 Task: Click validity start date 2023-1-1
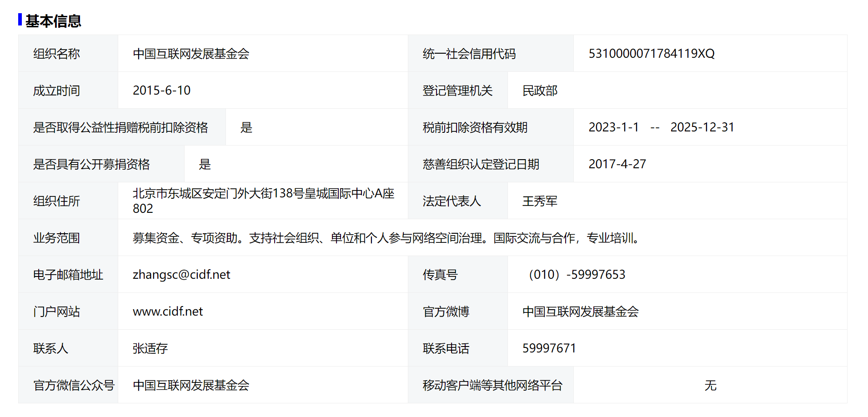tap(614, 127)
